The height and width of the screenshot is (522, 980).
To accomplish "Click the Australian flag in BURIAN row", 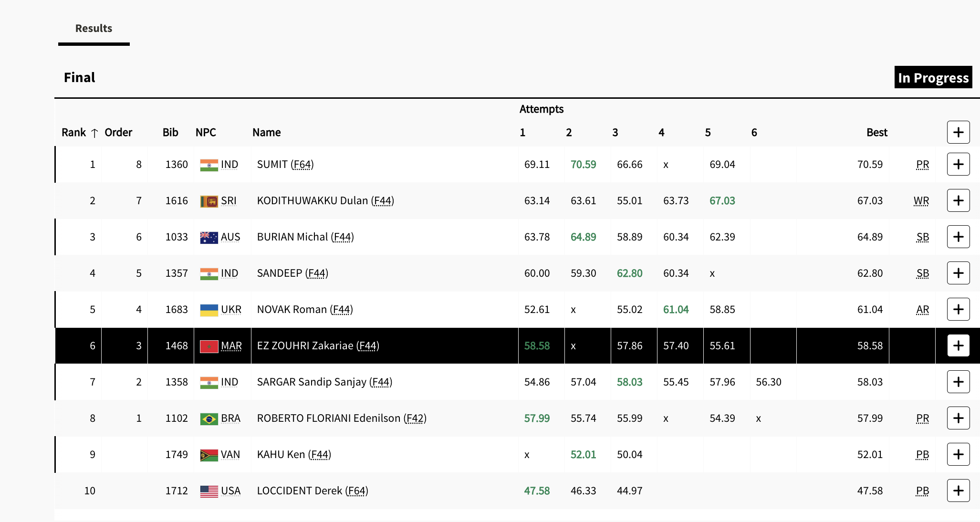I will click(209, 237).
